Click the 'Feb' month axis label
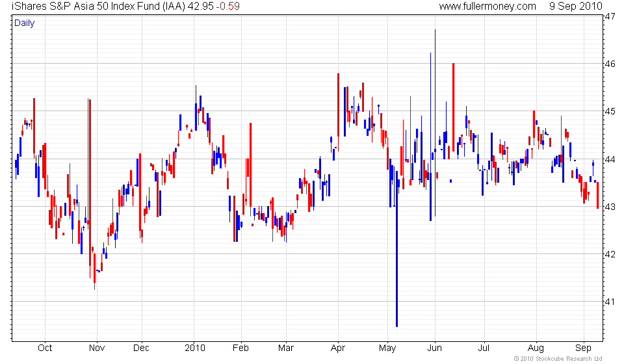The height and width of the screenshot is (364, 637). [x=240, y=348]
